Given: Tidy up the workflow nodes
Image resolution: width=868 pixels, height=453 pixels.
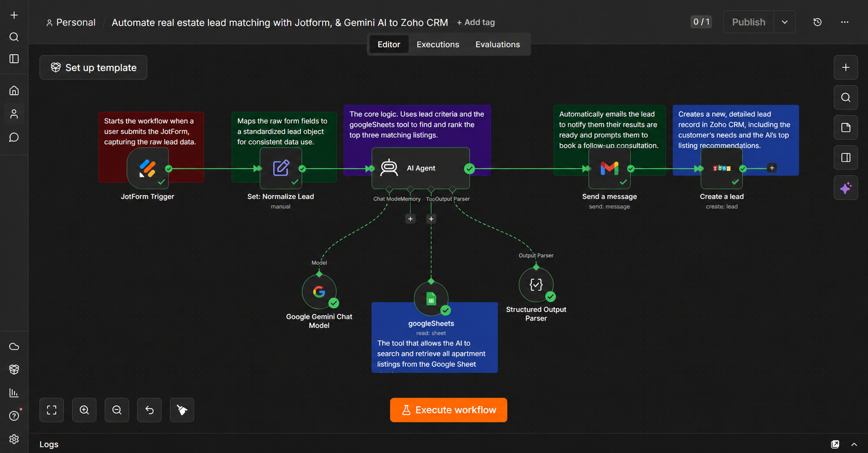Looking at the screenshot, I should click(x=182, y=410).
